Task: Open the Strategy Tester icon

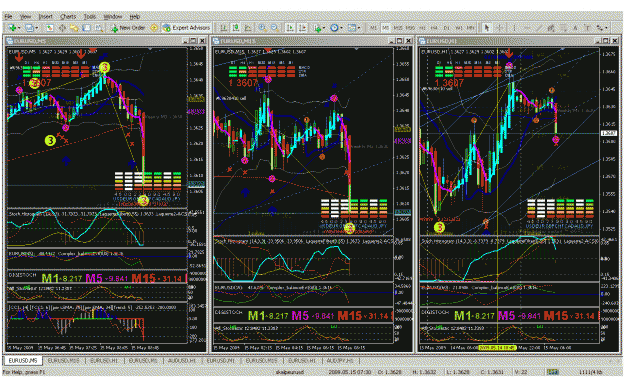Action: (98, 28)
